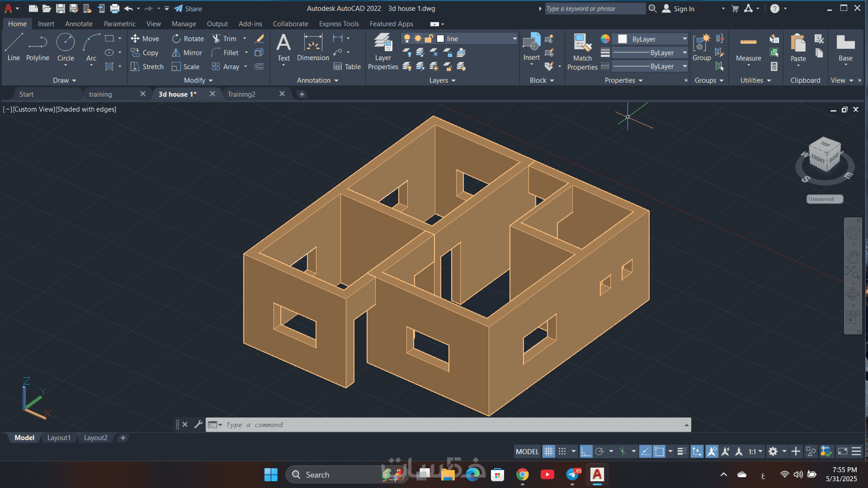Toggle ortho mode in status bar
The image size is (868, 488).
click(586, 451)
